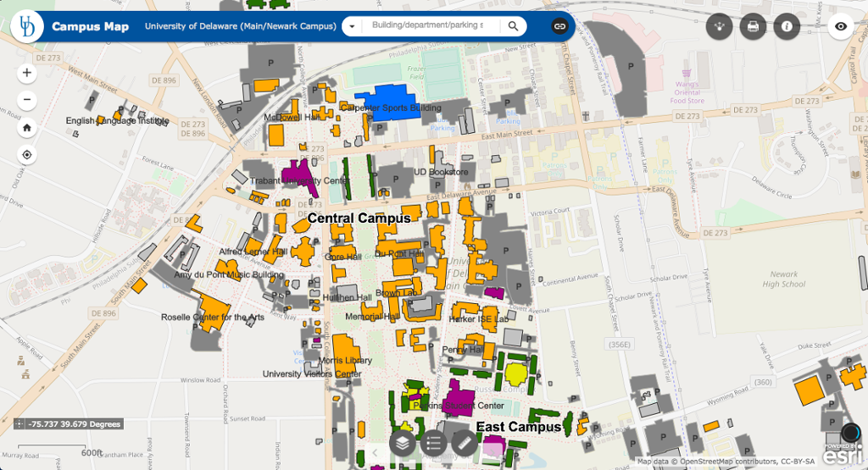Zoom in on the map
This screenshot has width=868, height=470.
tap(26, 73)
